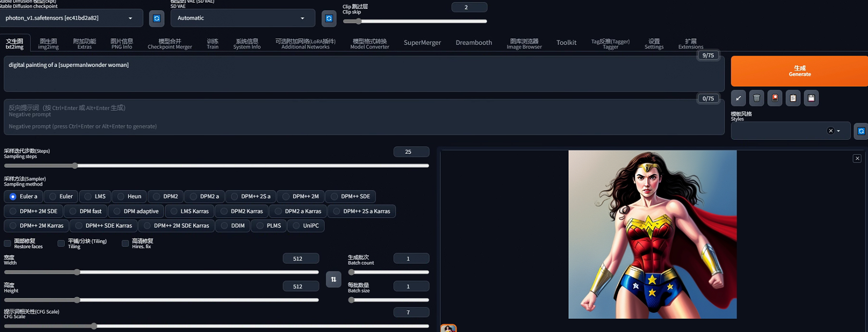The width and height of the screenshot is (868, 332).
Task: Clear the selected Styles with the X icon
Action: click(x=831, y=131)
